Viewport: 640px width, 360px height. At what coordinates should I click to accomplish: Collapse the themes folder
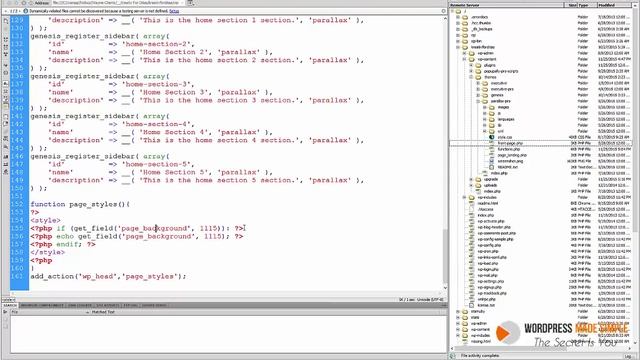(x=471, y=77)
